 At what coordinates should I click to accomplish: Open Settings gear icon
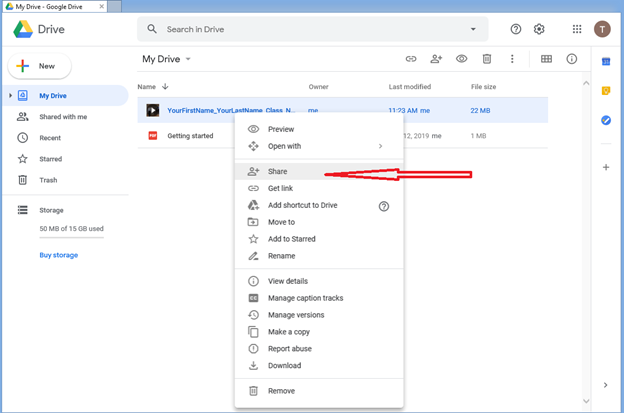click(x=539, y=29)
